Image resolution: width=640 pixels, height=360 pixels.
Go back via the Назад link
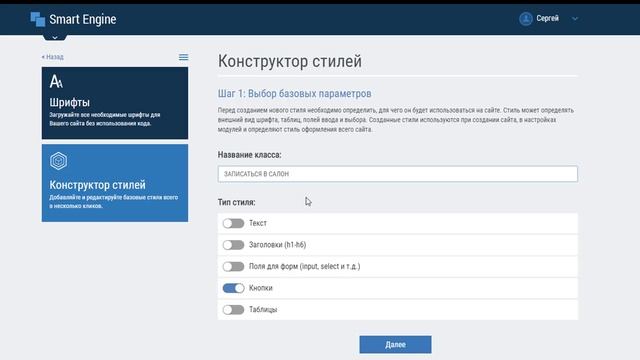(53, 57)
